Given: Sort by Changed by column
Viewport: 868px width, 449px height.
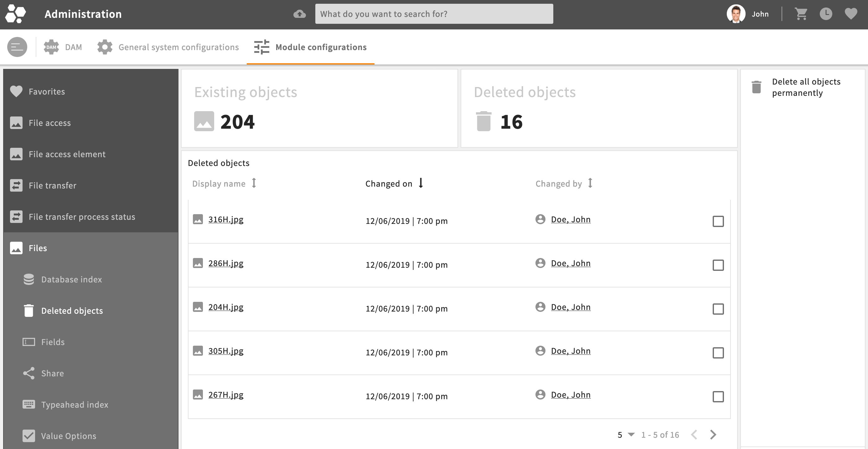Looking at the screenshot, I should [564, 183].
